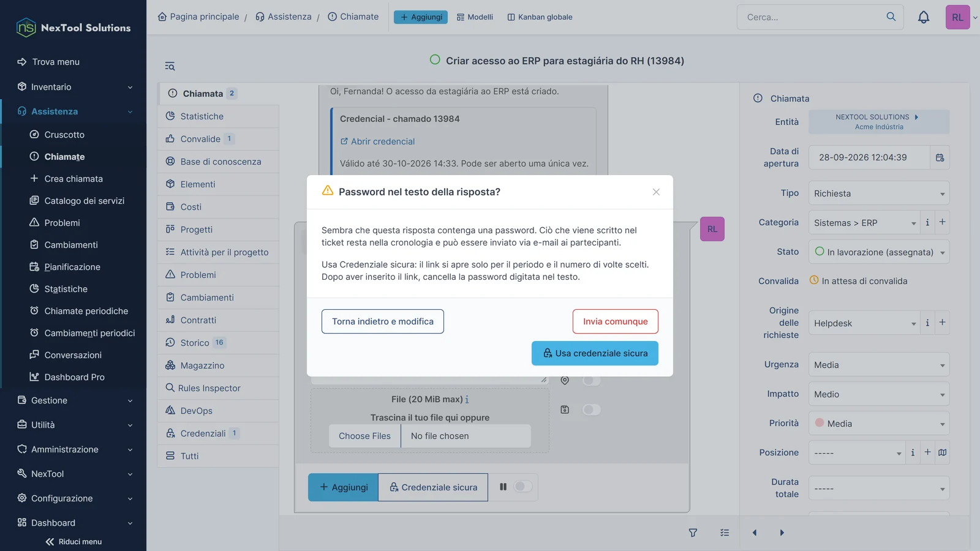Toggle the location pin switch

click(x=591, y=380)
